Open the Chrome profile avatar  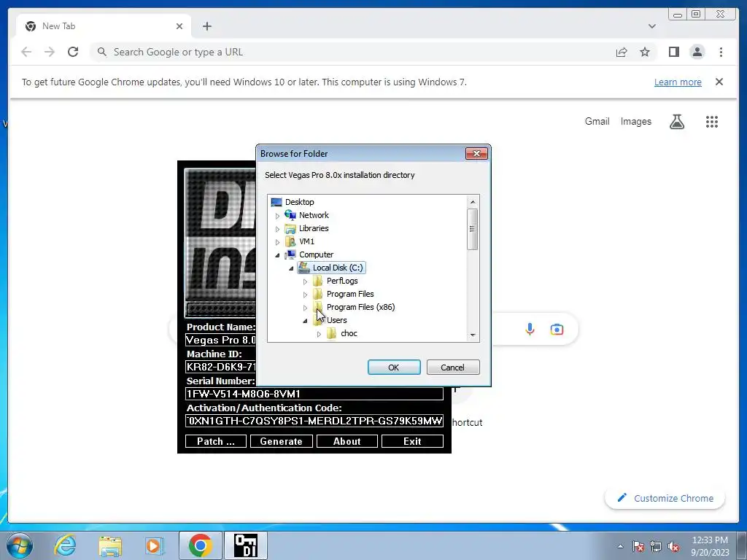click(697, 52)
